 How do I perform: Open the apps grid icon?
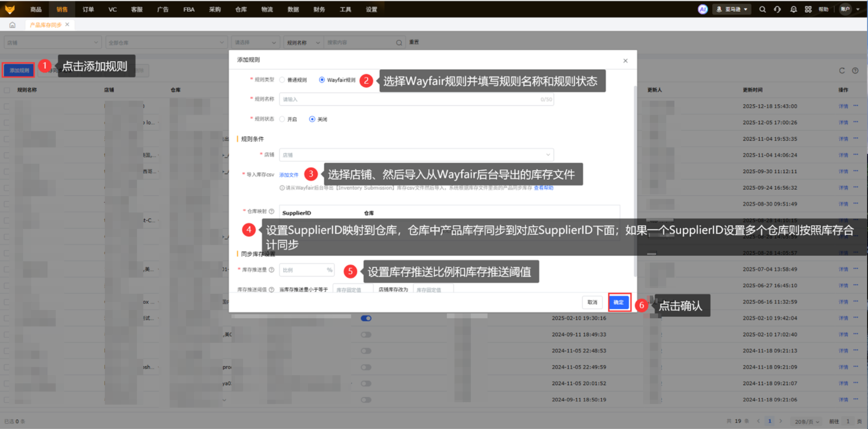(x=808, y=9)
